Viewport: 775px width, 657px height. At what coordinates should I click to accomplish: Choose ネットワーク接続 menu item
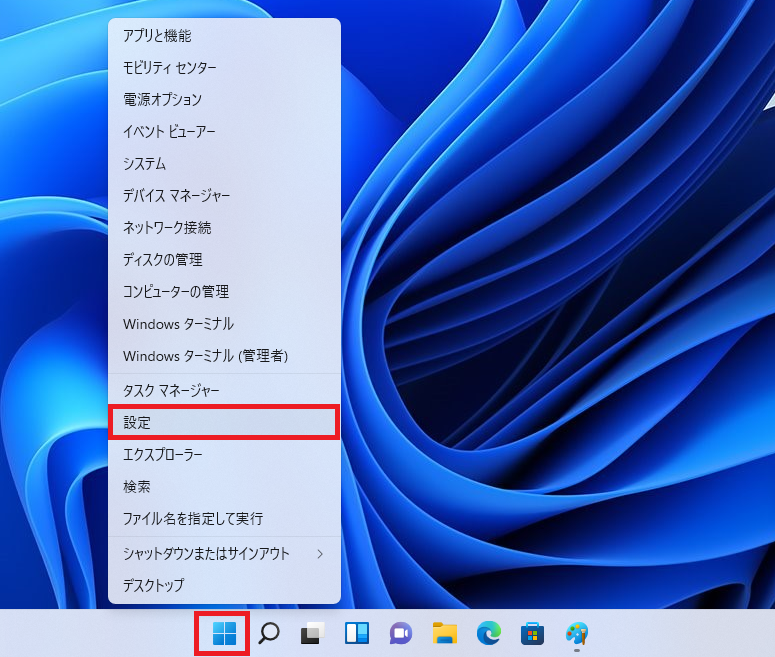pyautogui.click(x=224, y=227)
